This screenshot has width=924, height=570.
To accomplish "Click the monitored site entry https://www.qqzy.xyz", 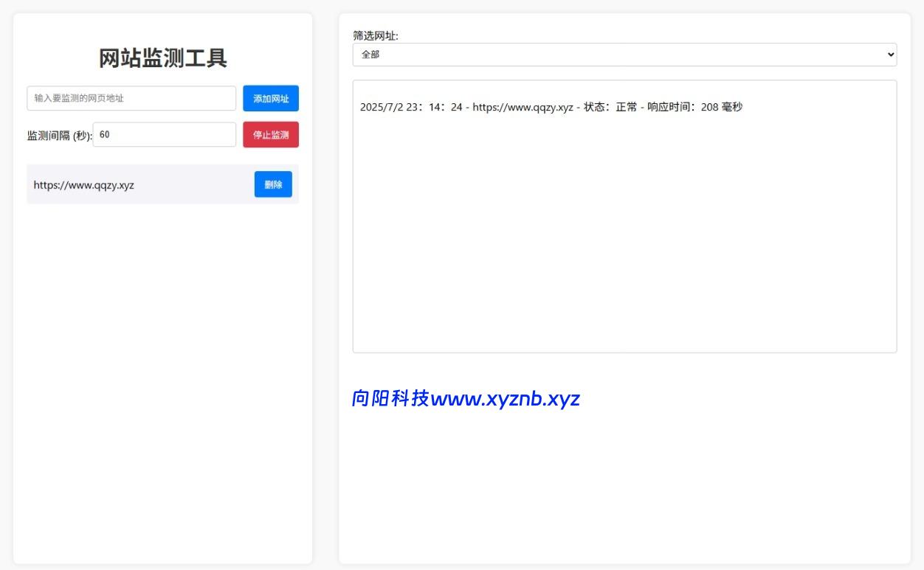I will tap(83, 185).
